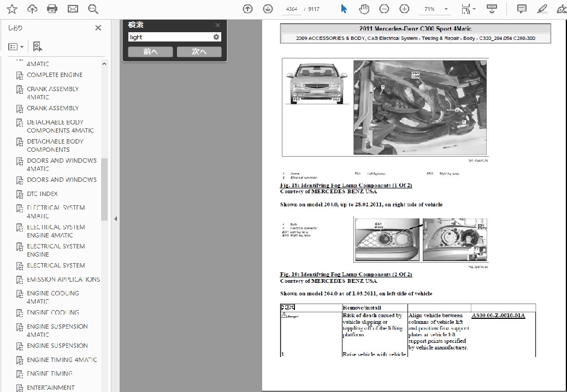Image resolution: width=567 pixels, height=392 pixels.
Task: Open ENGINE COOLING 4MATIC bookmark
Action: point(53,297)
